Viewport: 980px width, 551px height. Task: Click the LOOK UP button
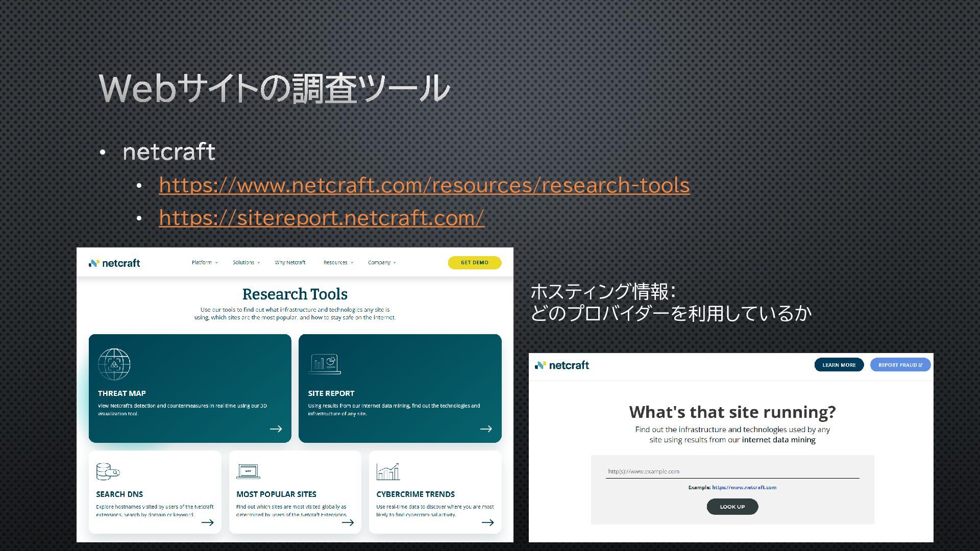point(732,507)
